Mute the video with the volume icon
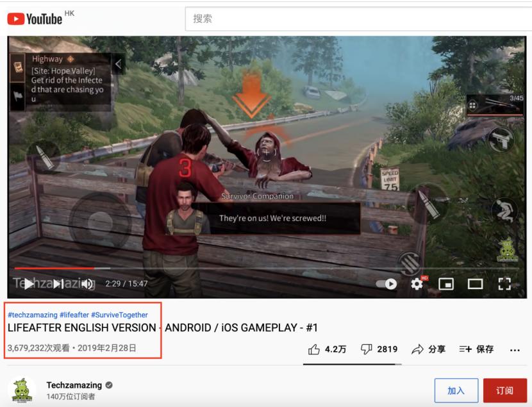This screenshot has height=407, width=532. tap(87, 284)
